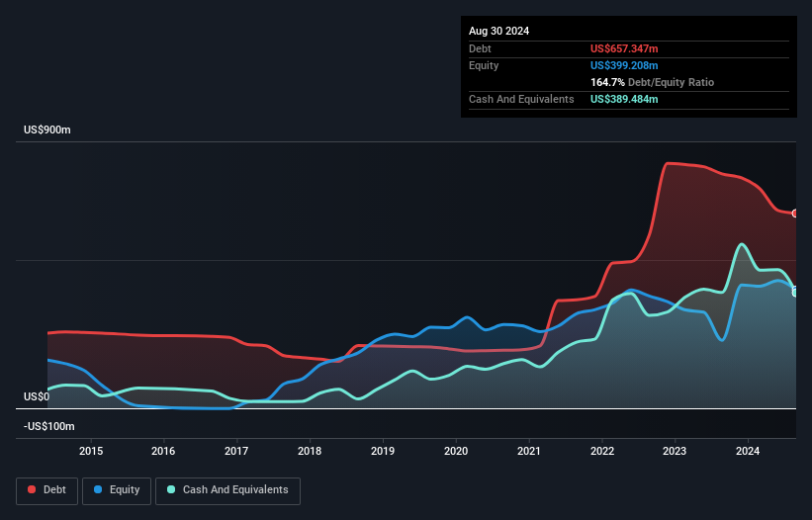Toggle Cash And Equivalents legend button
812x520 pixels.
pos(227,490)
